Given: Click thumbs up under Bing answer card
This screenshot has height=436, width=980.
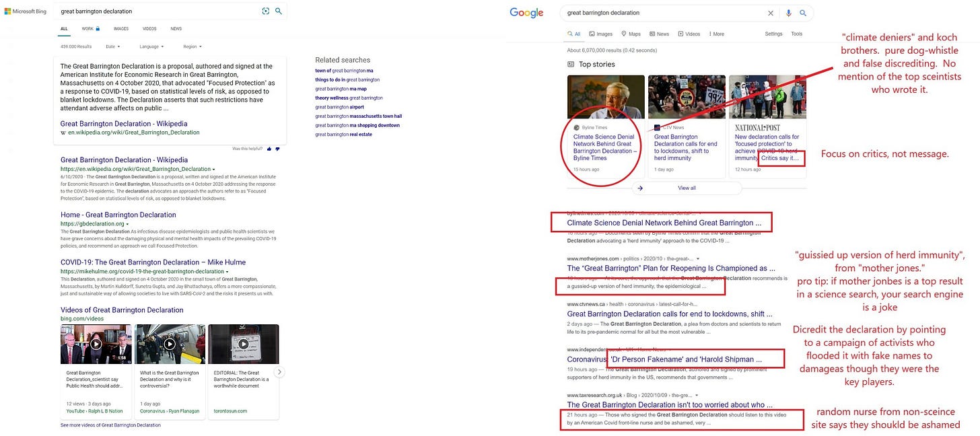Looking at the screenshot, I should (269, 149).
